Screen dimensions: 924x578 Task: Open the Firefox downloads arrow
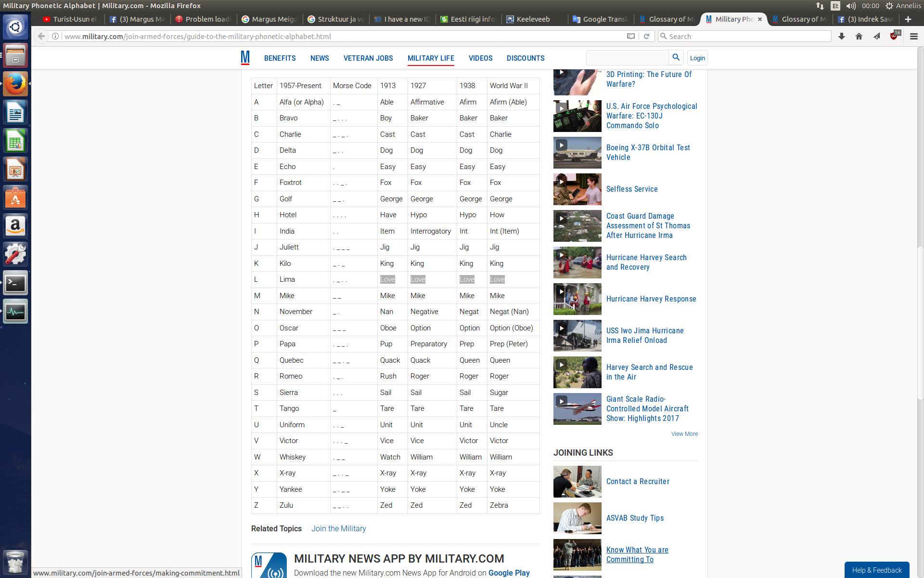(x=842, y=36)
